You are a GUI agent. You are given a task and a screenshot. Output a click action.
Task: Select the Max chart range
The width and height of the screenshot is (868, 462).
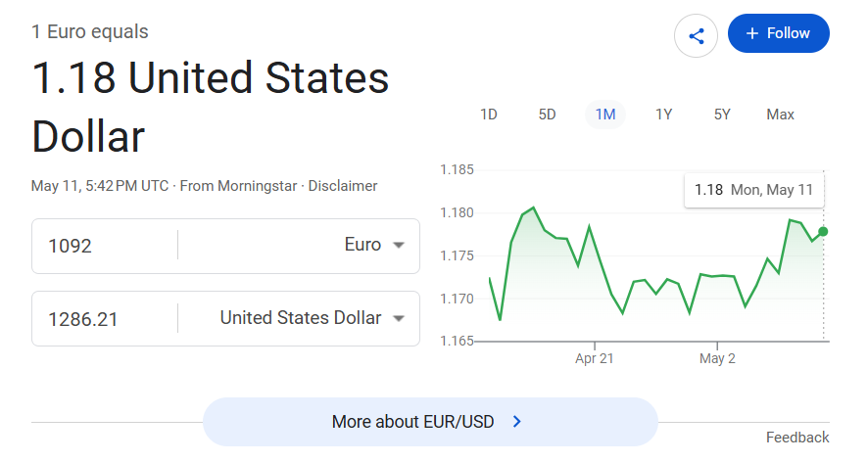coord(780,115)
